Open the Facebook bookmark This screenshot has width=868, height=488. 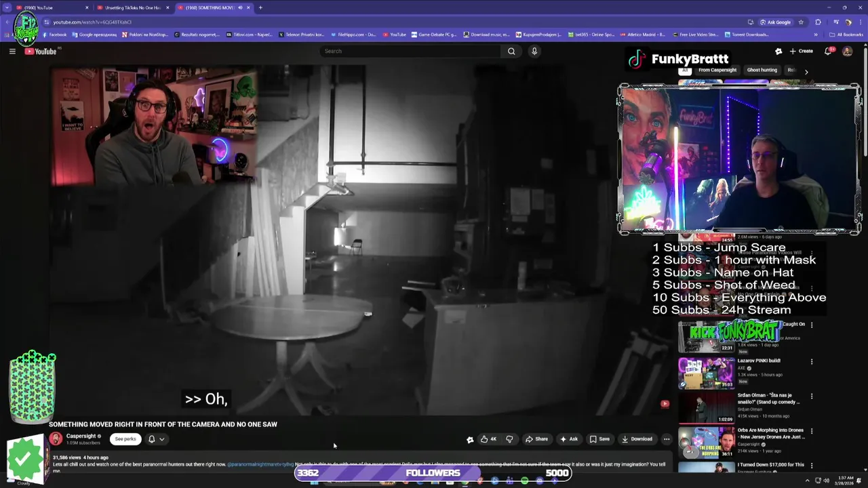55,35
